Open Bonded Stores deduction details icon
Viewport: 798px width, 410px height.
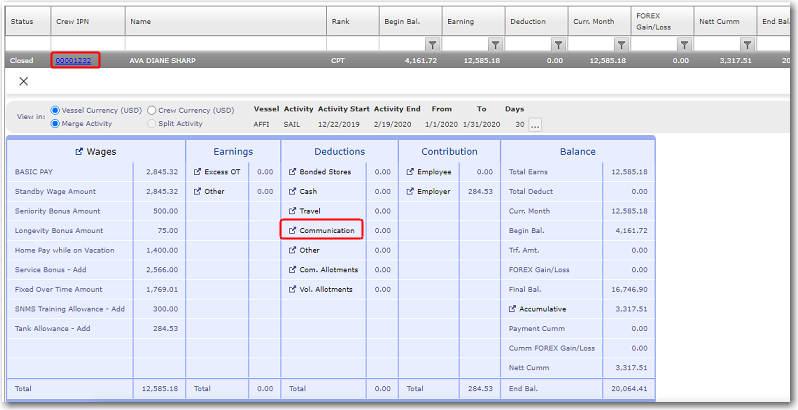[292, 172]
